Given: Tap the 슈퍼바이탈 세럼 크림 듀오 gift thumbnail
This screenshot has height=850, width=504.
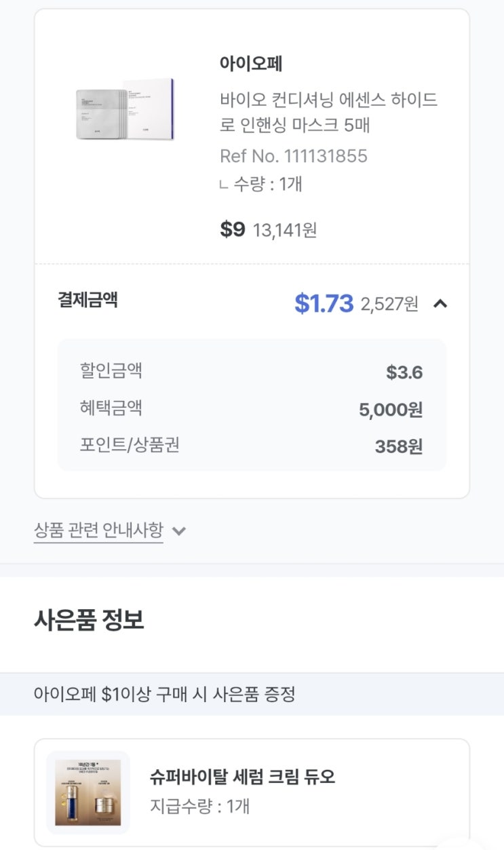Looking at the screenshot, I should tap(88, 792).
